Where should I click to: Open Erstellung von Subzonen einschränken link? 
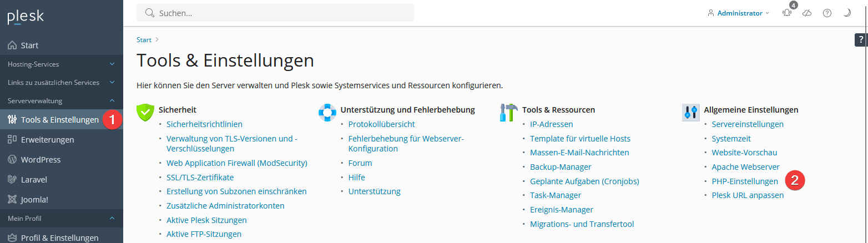tap(236, 191)
